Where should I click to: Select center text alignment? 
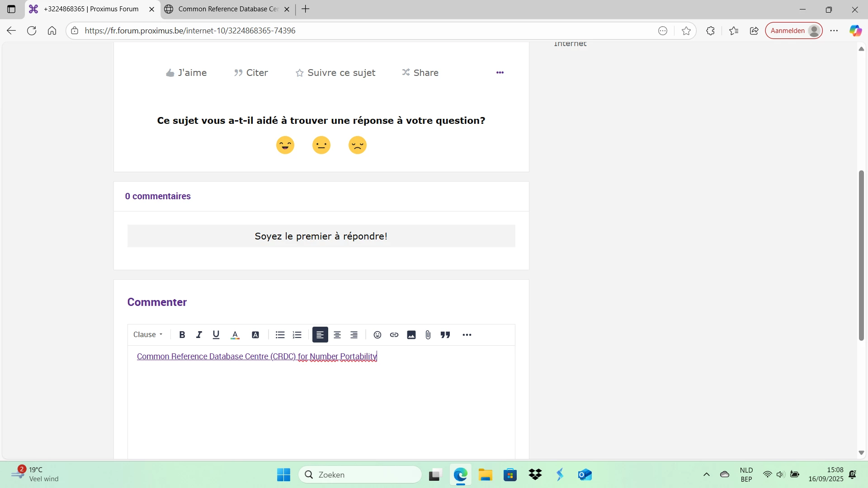pos(337,335)
